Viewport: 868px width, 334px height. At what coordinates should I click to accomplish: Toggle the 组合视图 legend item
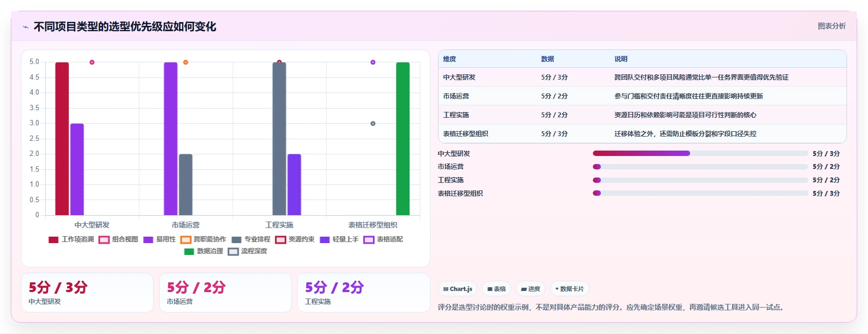coord(118,239)
